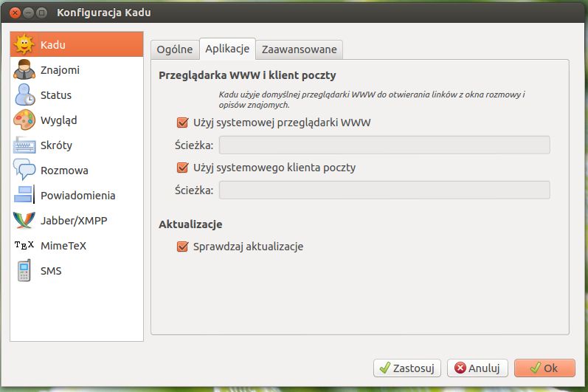Select the 'Status' sidebar label

click(56, 95)
